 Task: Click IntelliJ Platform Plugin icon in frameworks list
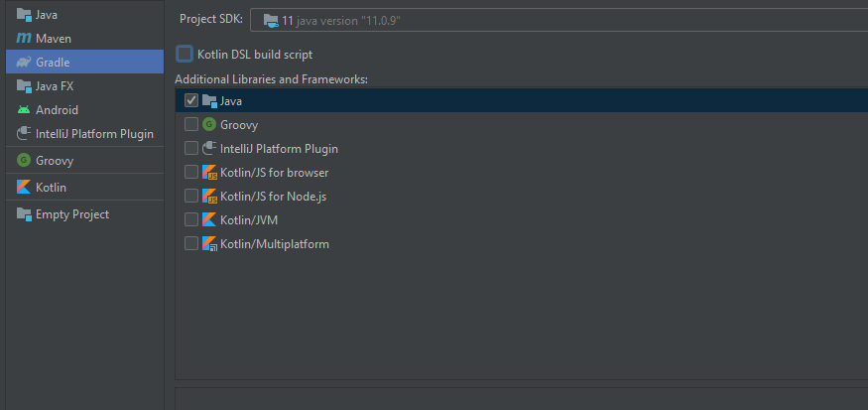click(x=208, y=149)
